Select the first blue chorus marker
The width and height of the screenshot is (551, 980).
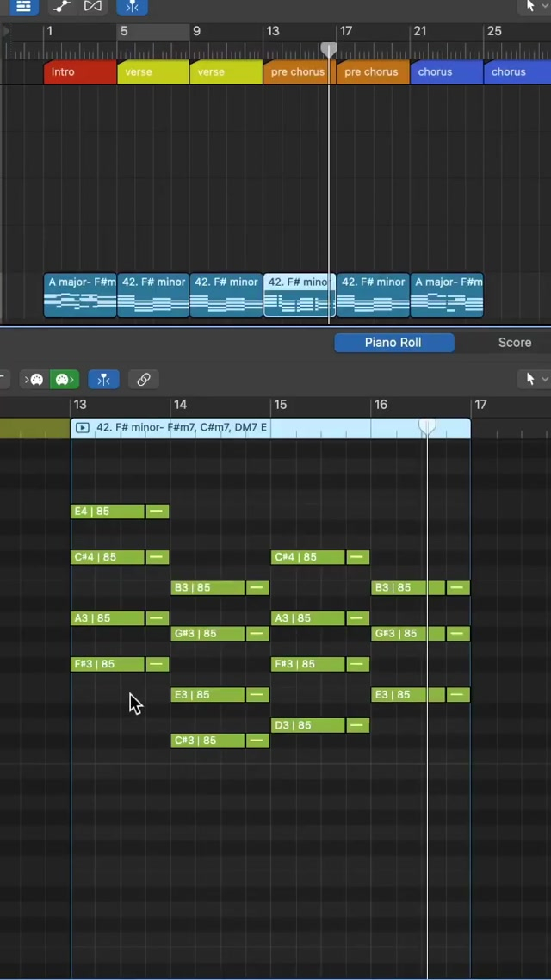tap(446, 72)
